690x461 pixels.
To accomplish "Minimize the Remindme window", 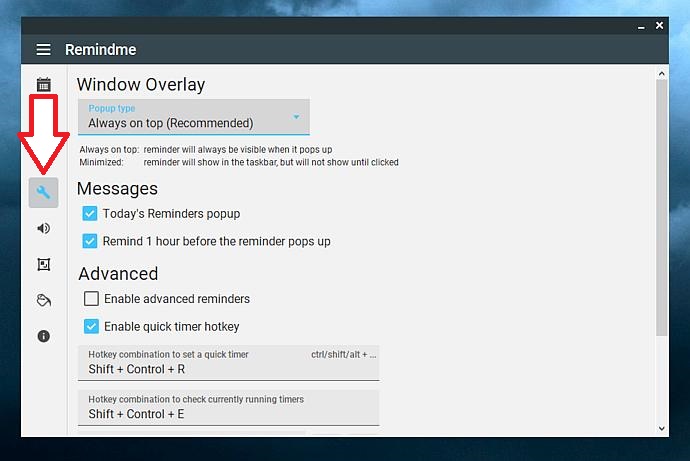I will pos(641,26).
